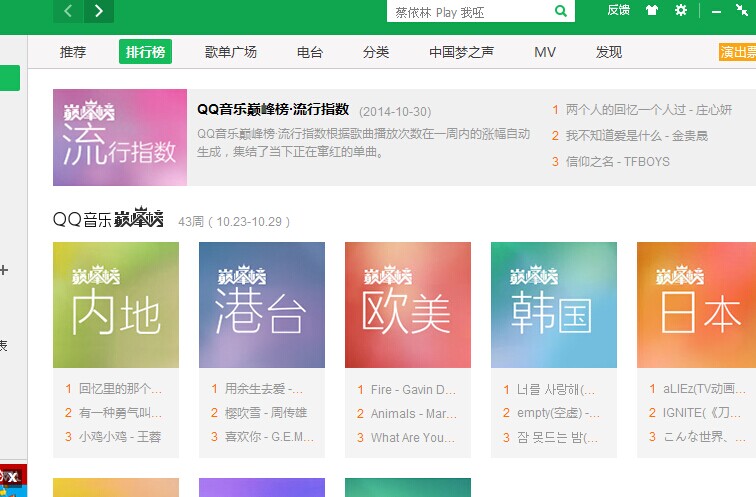Open 分类 tab
756x497 pixels.
coord(376,52)
